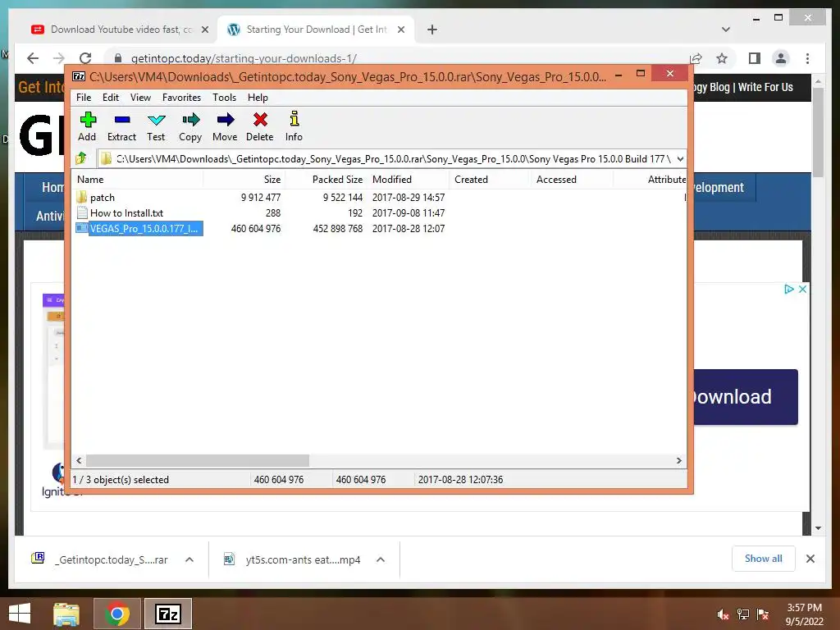840x630 pixels.
Task: Open Write For Us link on webpage
Action: (x=765, y=87)
